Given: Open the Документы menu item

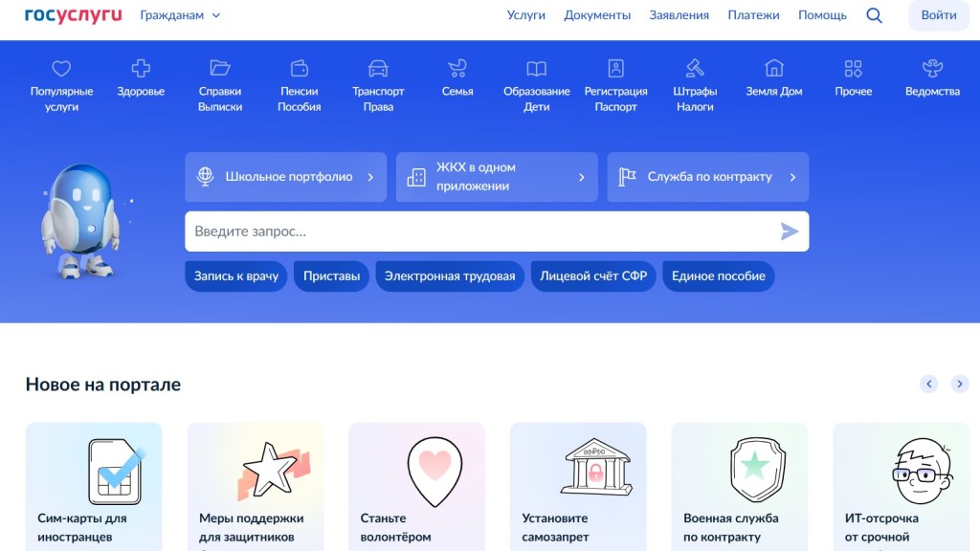Looking at the screenshot, I should coord(597,15).
